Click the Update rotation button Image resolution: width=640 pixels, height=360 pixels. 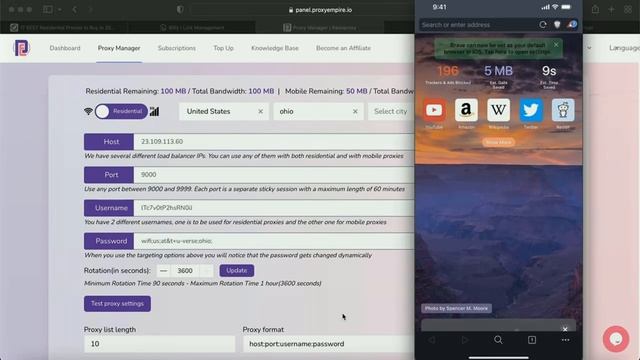[x=237, y=270]
